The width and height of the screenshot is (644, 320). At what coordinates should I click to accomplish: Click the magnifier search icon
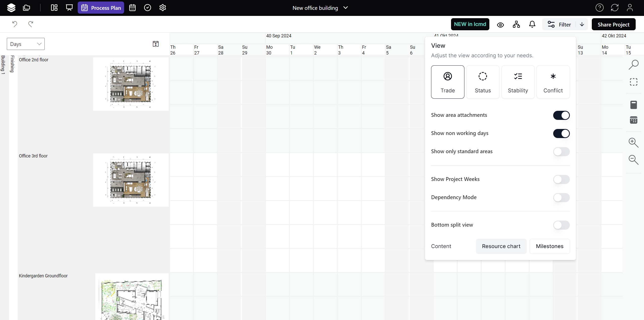pyautogui.click(x=633, y=65)
